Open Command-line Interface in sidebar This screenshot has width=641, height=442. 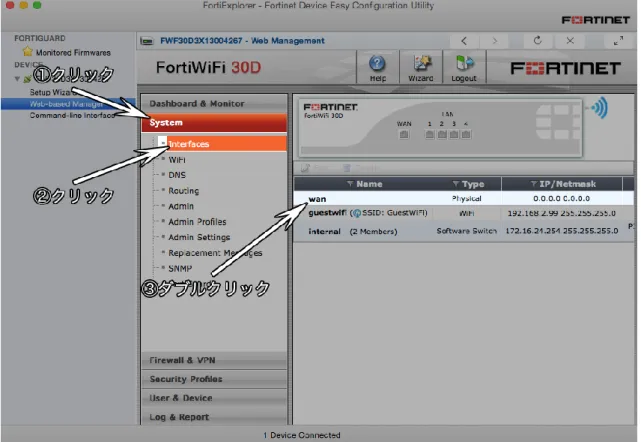pos(72,115)
